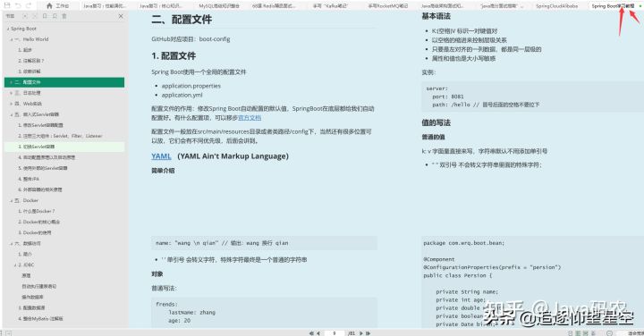Click the second bookmark icon in panel toolbar

[55, 16]
